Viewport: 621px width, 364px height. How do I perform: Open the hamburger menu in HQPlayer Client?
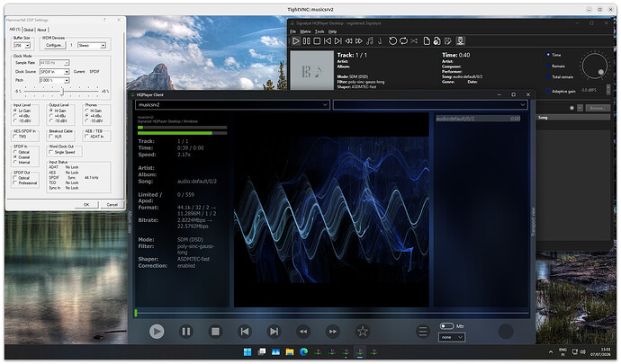[423, 331]
